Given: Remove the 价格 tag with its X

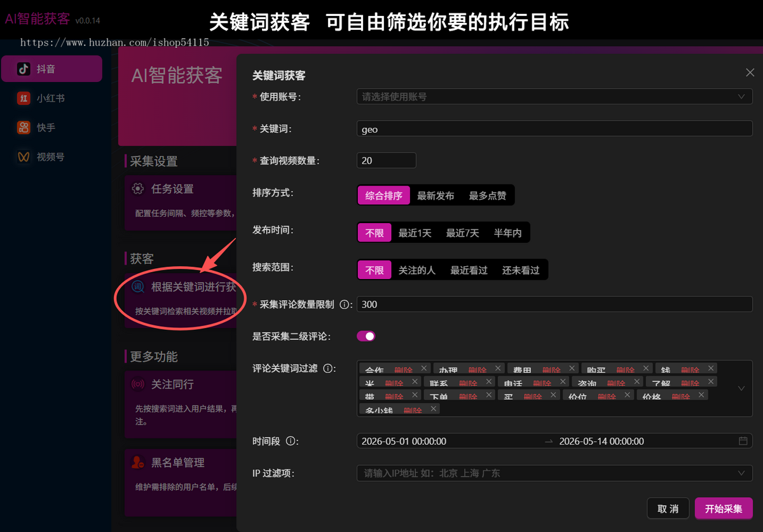Looking at the screenshot, I should pos(701,395).
